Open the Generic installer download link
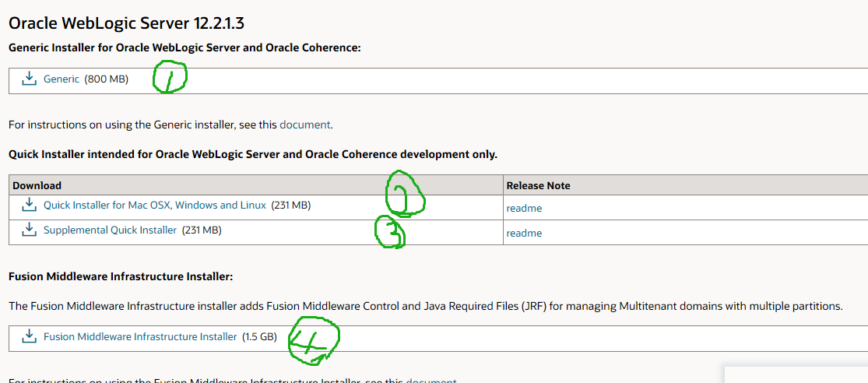This screenshot has height=383, width=868. pyautogui.click(x=61, y=79)
